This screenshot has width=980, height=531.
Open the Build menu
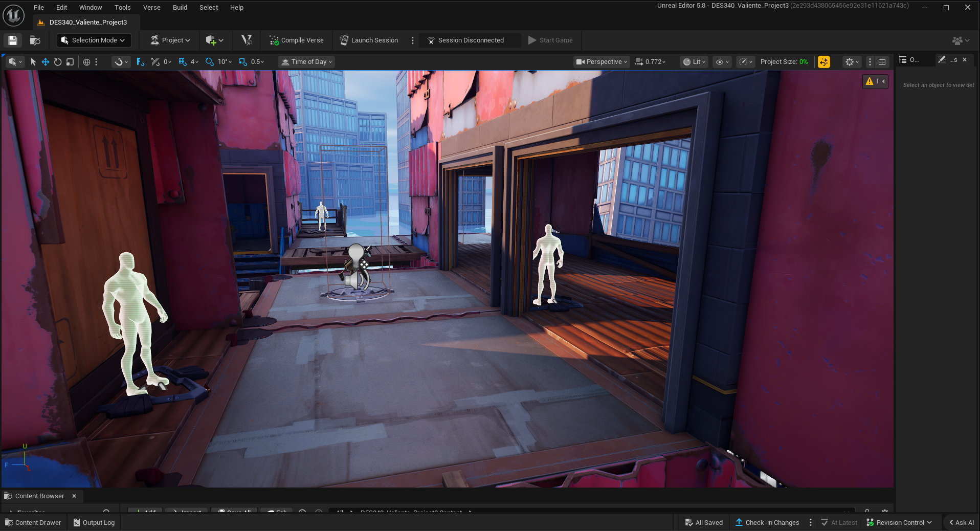(180, 8)
